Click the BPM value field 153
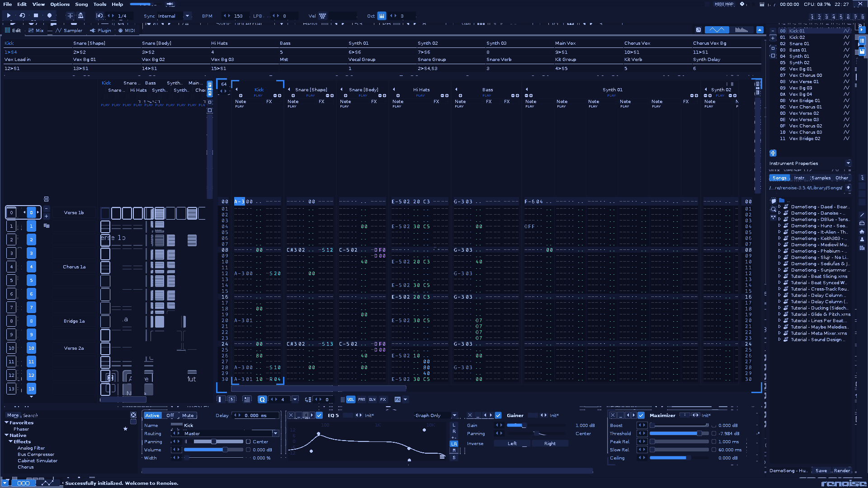Screen dimensions: 868x488 tap(239, 16)
